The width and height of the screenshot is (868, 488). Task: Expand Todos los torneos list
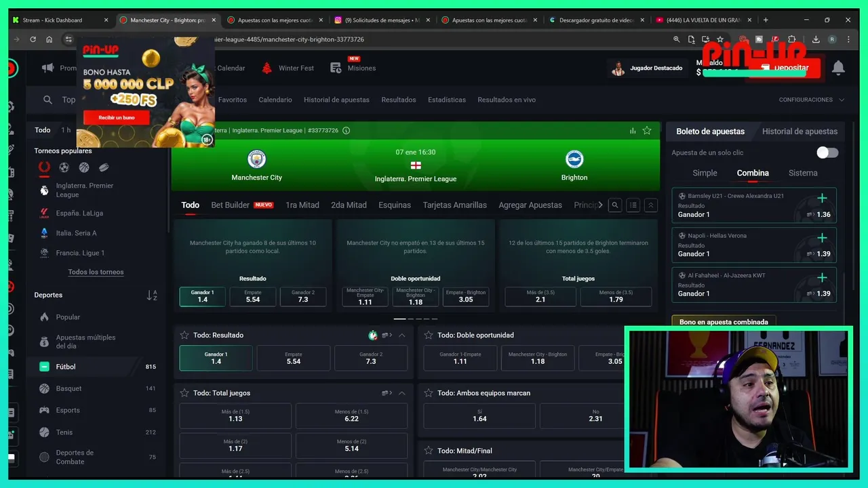[96, 272]
